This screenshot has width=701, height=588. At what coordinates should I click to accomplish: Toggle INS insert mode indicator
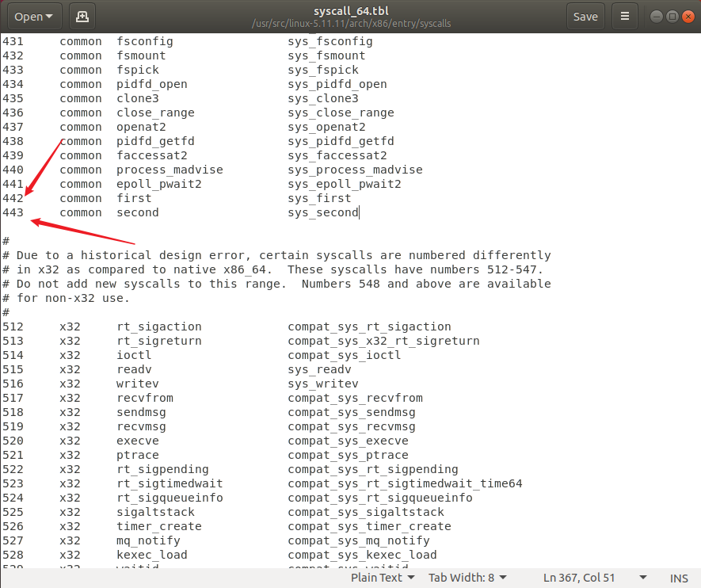679,578
